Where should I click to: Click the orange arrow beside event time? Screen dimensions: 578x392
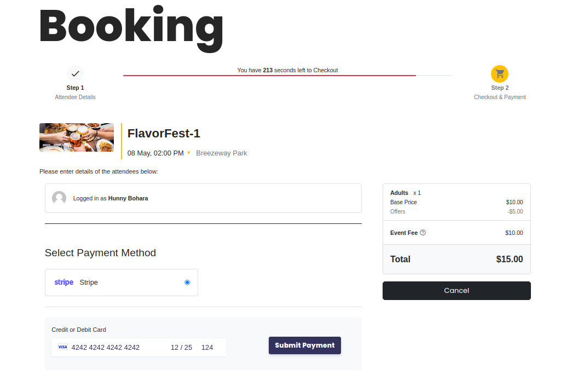pos(189,153)
